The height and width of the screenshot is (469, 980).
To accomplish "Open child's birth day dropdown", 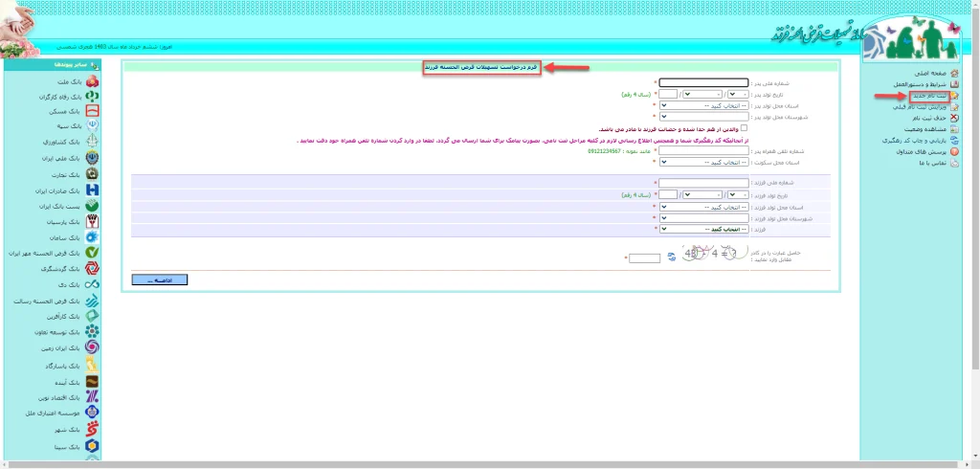I will tap(738, 194).
